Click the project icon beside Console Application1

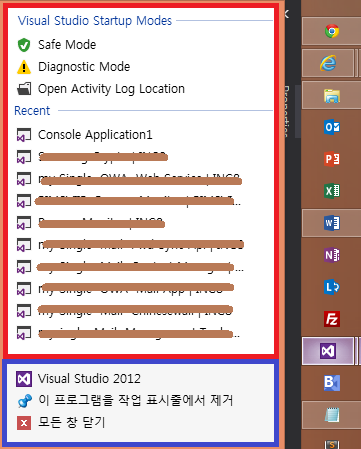pos(24,135)
